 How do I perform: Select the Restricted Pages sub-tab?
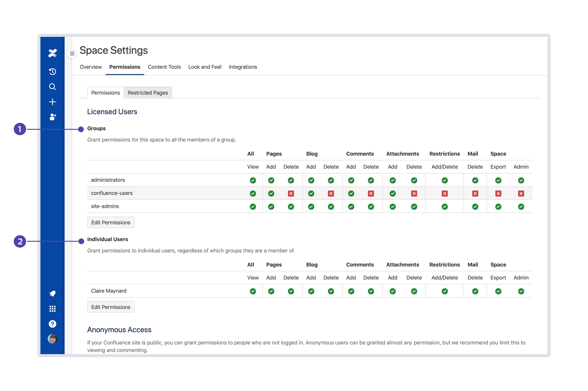(148, 93)
